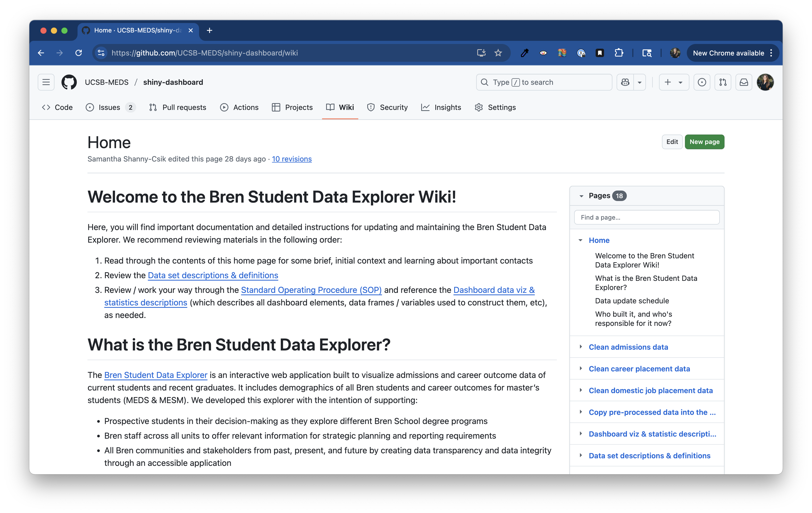Screen dimensions: 812x513
Task: Jump to What is the Bren Student Data Explorer? in sidebar
Action: (x=646, y=283)
